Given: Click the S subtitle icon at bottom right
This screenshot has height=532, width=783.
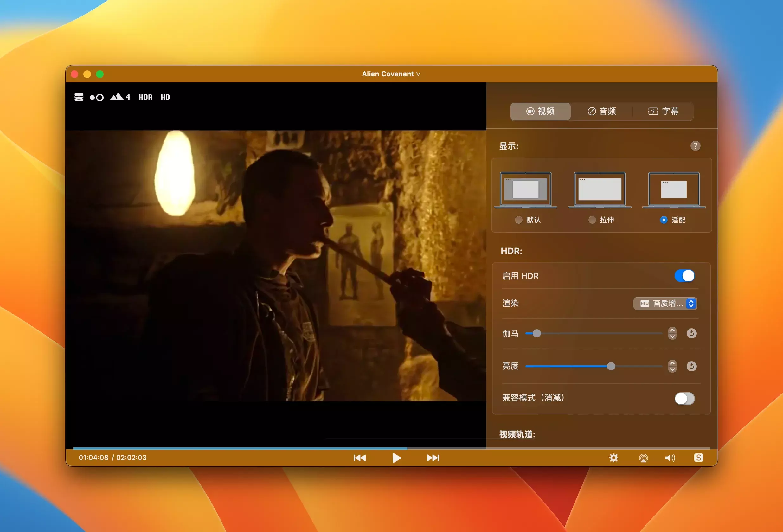Looking at the screenshot, I should point(698,458).
